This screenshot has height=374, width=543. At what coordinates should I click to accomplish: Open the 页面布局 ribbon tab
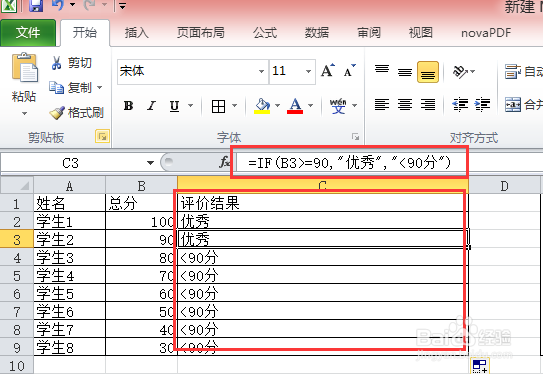(x=201, y=33)
